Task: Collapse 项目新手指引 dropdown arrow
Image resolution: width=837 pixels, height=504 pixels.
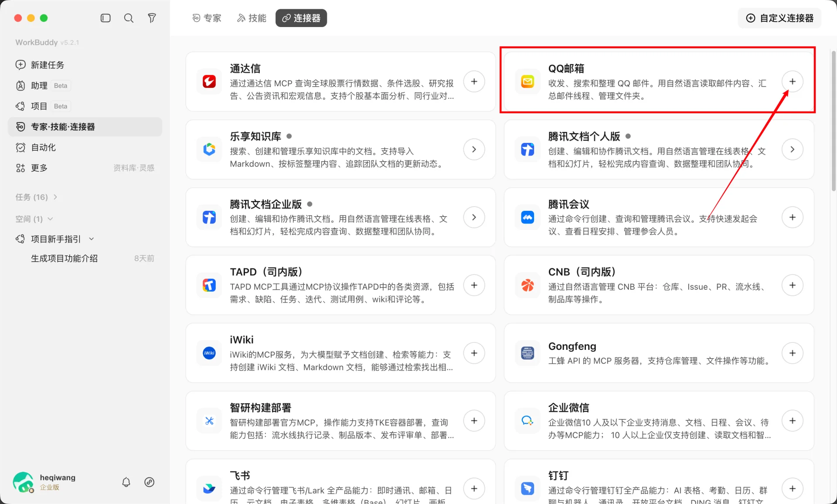Action: pyautogui.click(x=92, y=239)
